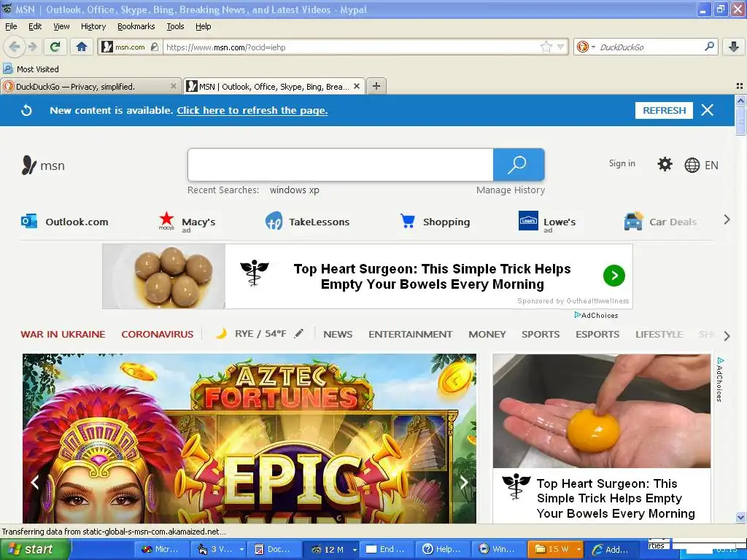Click the refresh circular arrow in banner

point(27,111)
